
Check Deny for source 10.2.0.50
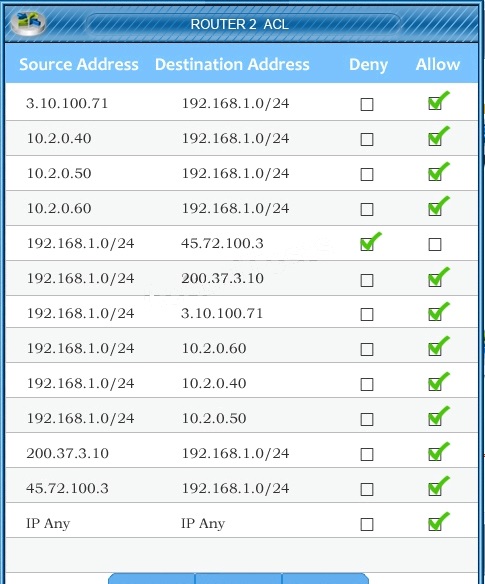coord(367,174)
